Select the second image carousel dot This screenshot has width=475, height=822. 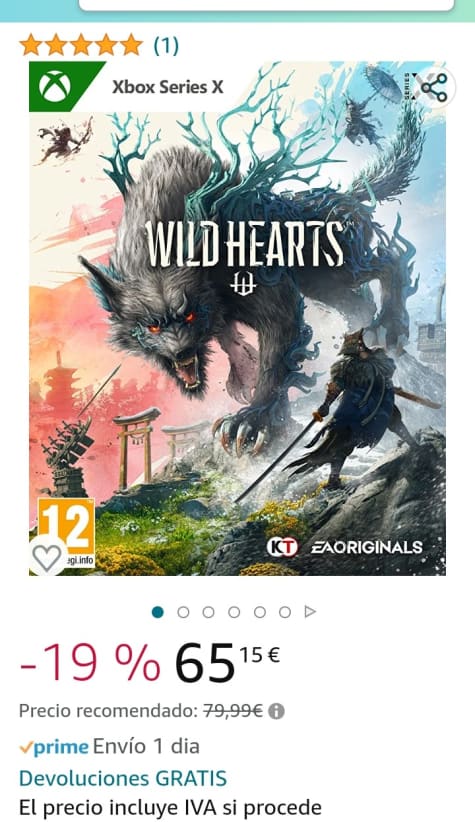[x=183, y=612]
